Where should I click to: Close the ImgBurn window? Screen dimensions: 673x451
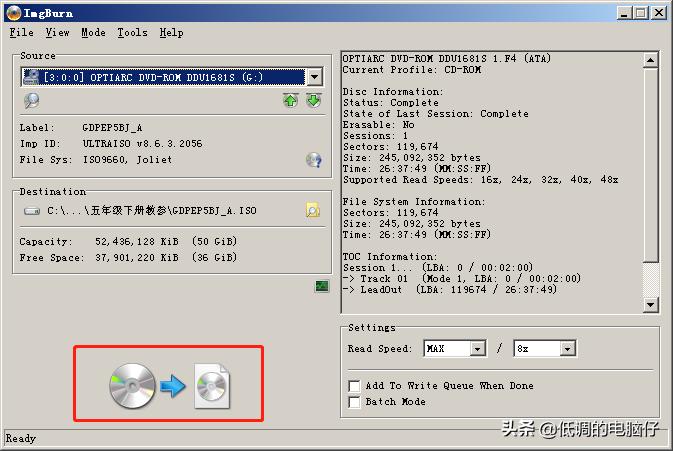click(659, 13)
